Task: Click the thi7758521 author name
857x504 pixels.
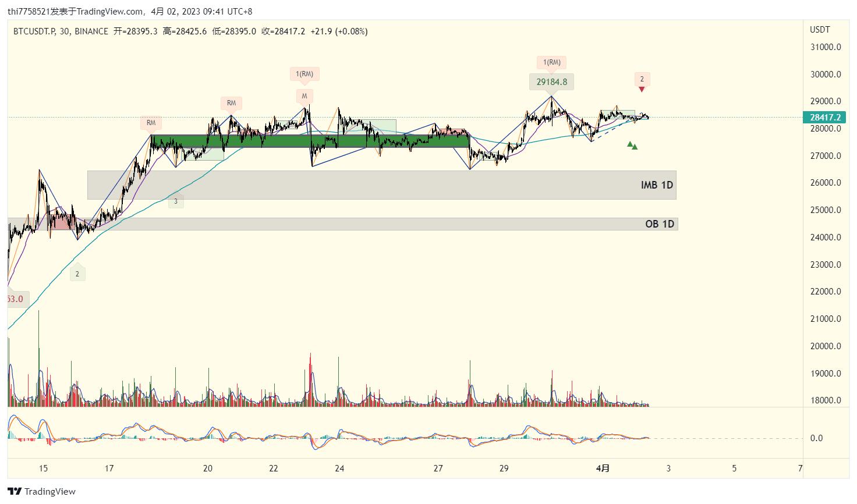Action: [29, 11]
